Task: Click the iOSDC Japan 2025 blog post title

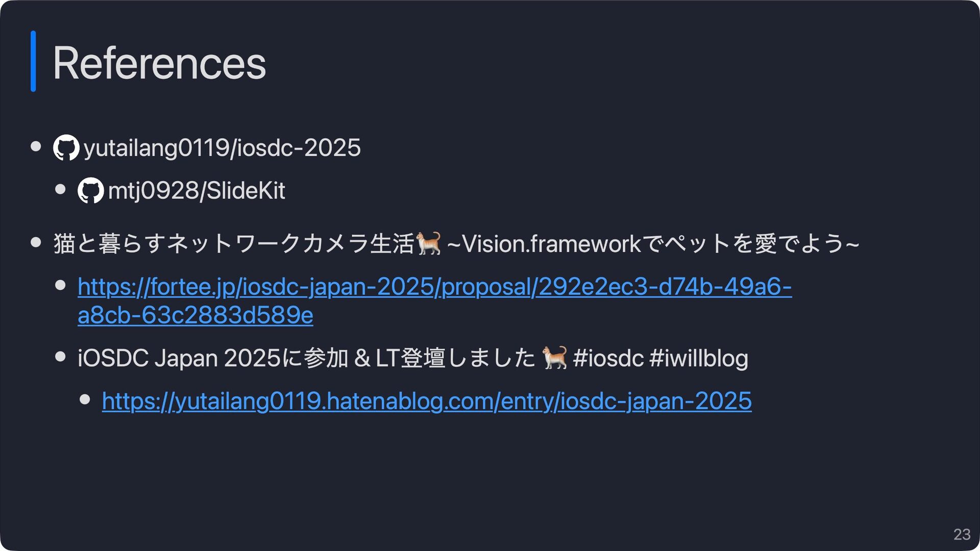Action: click(413, 358)
